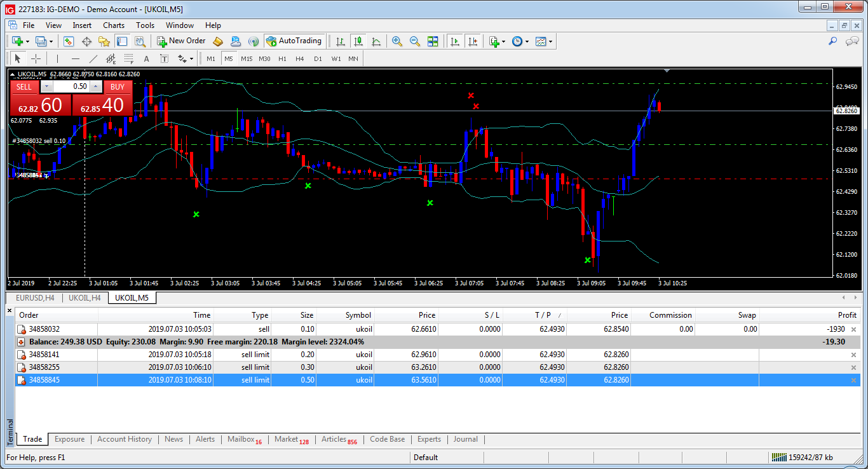Click the Zoom In magnifier icon

pyautogui.click(x=397, y=41)
